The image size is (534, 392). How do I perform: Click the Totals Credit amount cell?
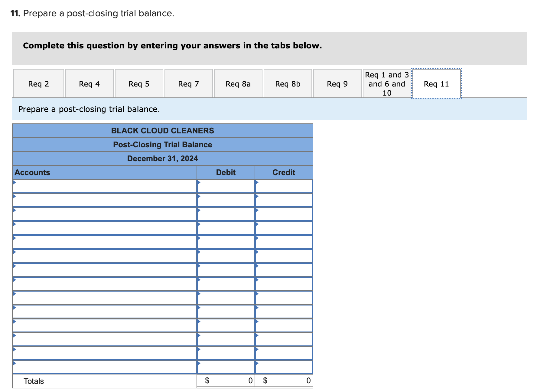click(284, 381)
